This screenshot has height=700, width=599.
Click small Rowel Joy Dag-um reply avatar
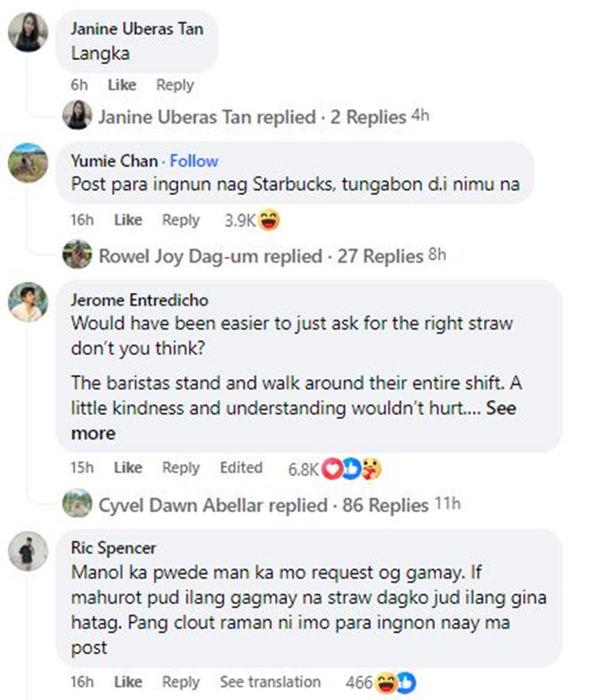tap(77, 255)
